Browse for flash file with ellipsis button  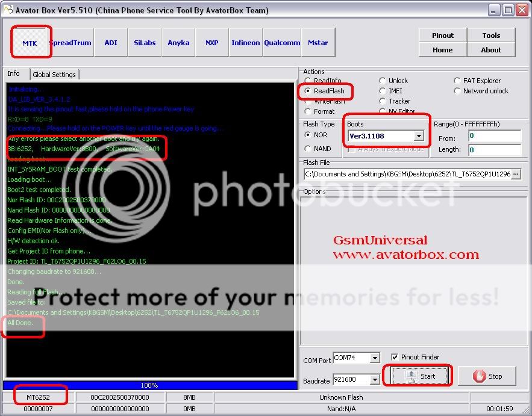point(516,174)
